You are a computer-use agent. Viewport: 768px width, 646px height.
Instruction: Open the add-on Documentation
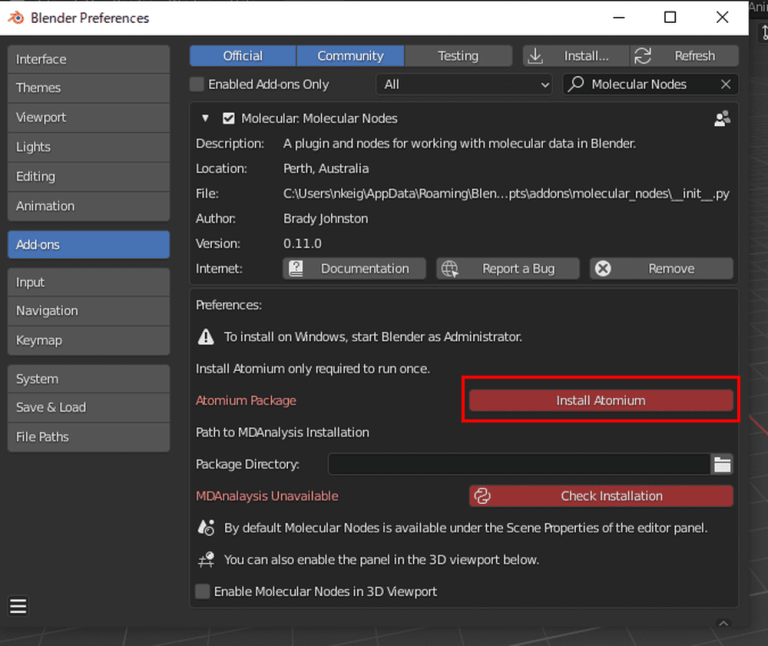pyautogui.click(x=354, y=268)
